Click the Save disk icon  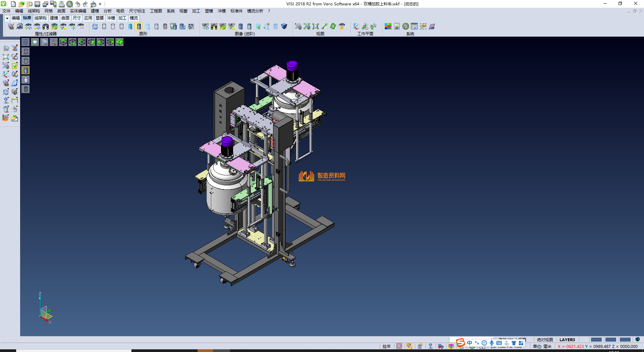(x=37, y=4)
